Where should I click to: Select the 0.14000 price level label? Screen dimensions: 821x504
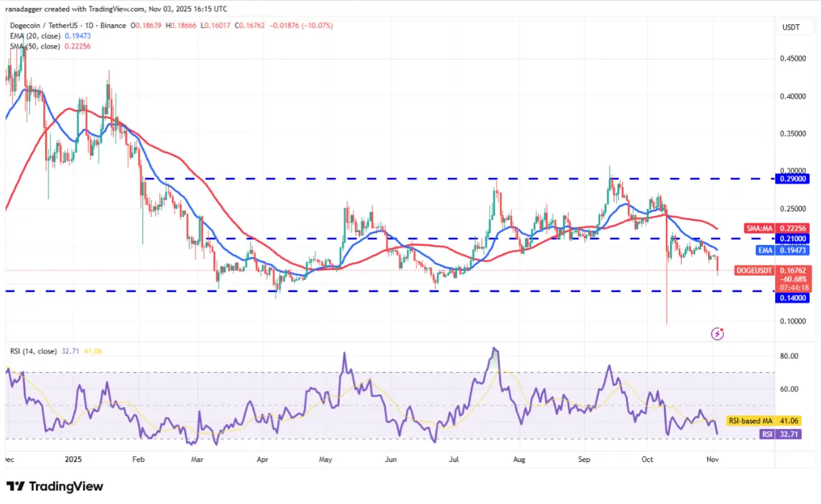[x=792, y=298]
